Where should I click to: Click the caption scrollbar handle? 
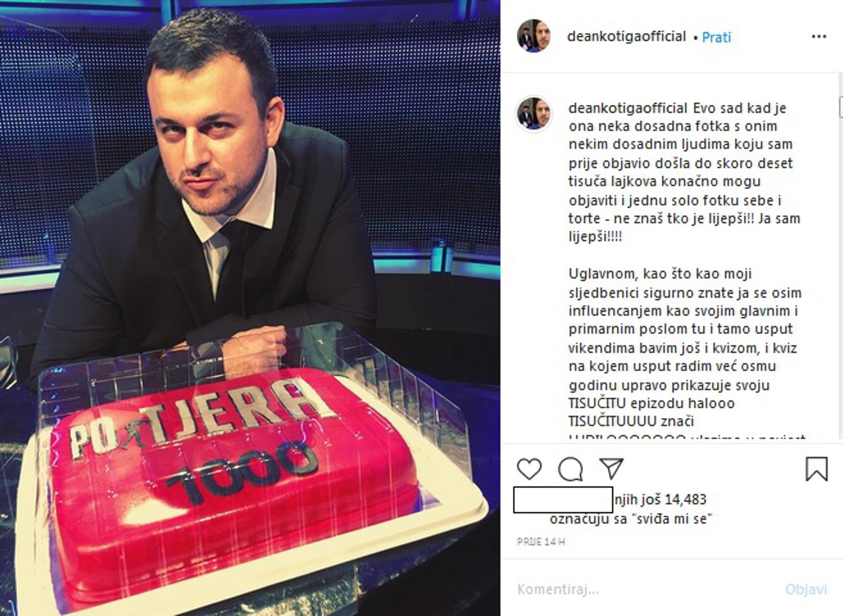pos(841,107)
